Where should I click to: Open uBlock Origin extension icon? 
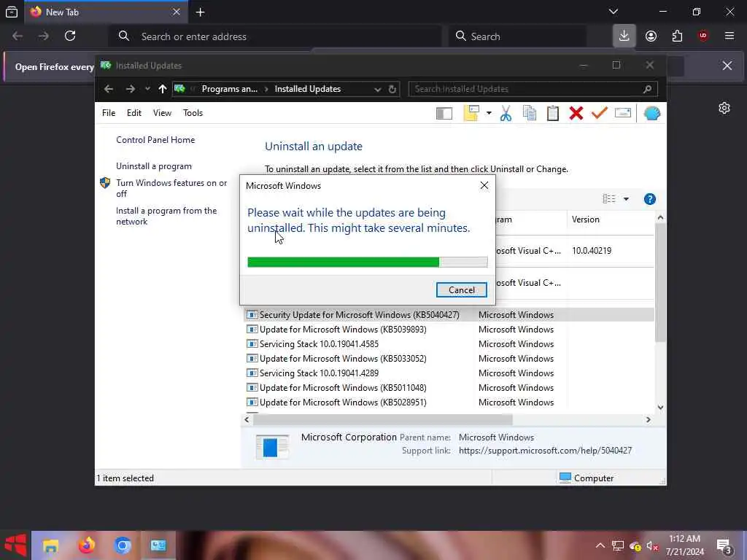(703, 36)
